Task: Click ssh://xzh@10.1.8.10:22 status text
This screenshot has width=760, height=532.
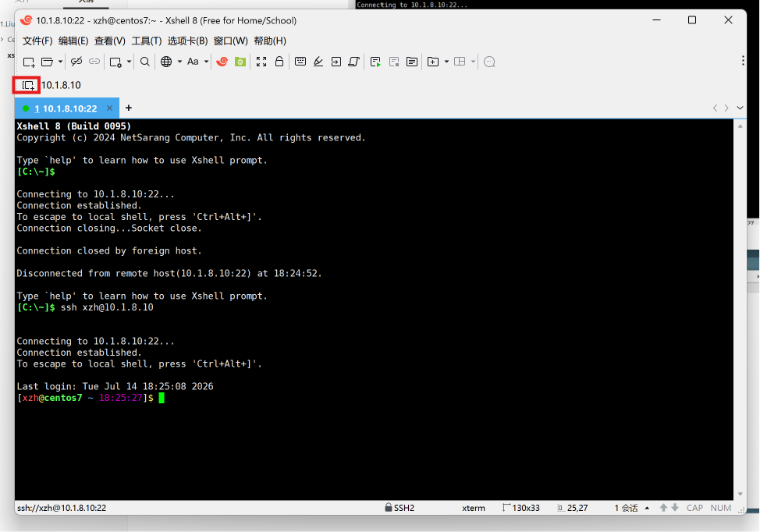Action: coord(62,508)
